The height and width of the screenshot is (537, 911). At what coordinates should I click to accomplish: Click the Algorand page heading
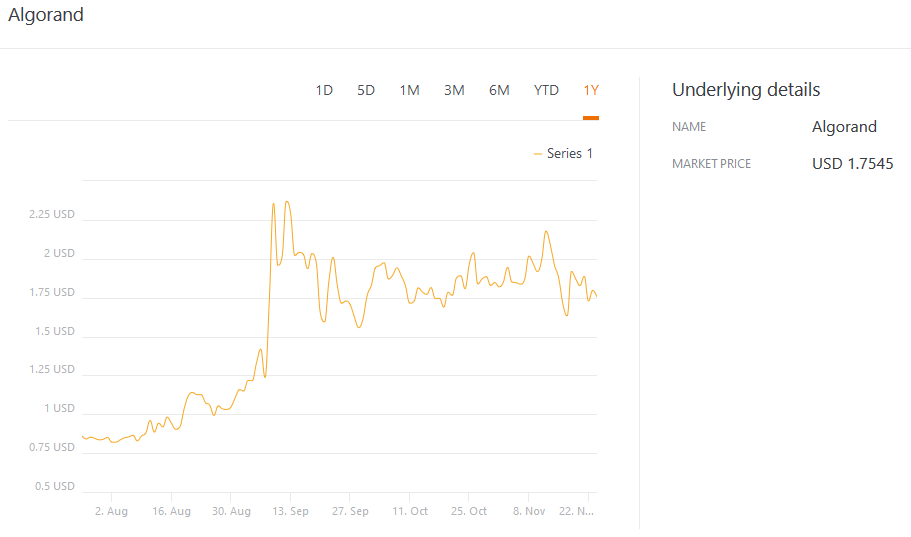point(46,15)
